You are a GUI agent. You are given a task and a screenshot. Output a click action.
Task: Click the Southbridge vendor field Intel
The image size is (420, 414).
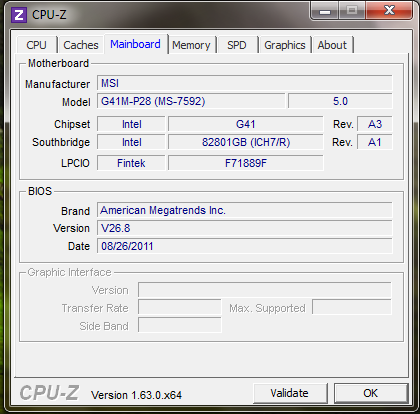click(x=131, y=142)
